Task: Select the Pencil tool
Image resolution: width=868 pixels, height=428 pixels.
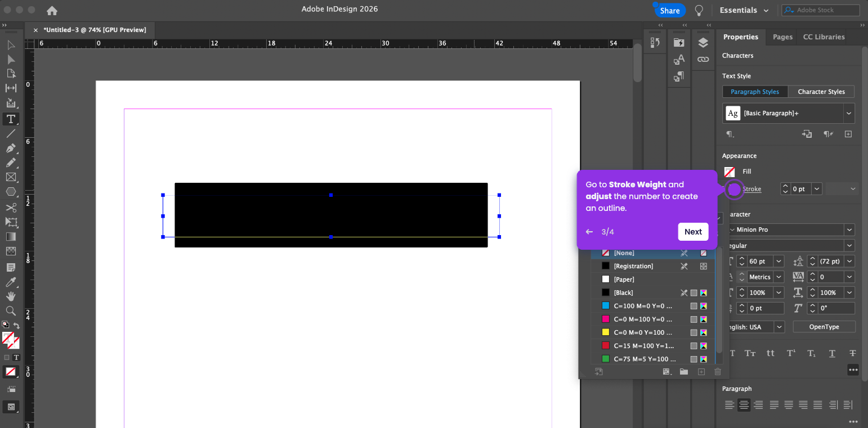Action: [11, 163]
